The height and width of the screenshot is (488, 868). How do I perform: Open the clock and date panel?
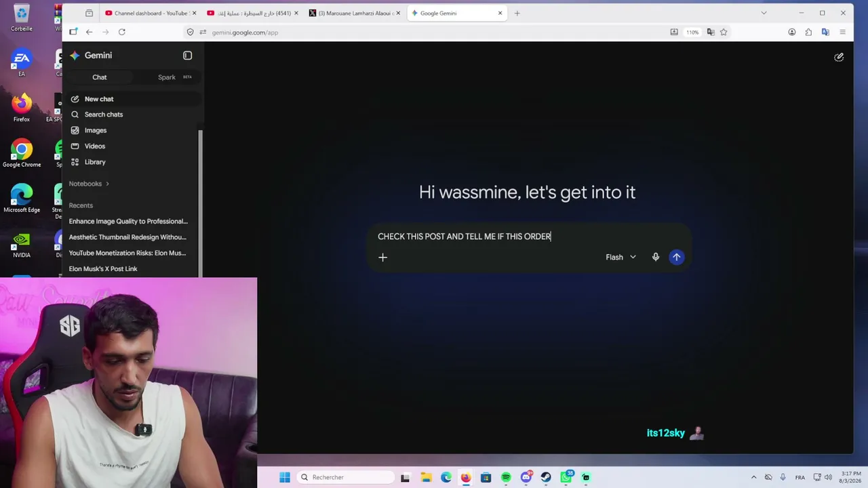pyautogui.click(x=851, y=477)
